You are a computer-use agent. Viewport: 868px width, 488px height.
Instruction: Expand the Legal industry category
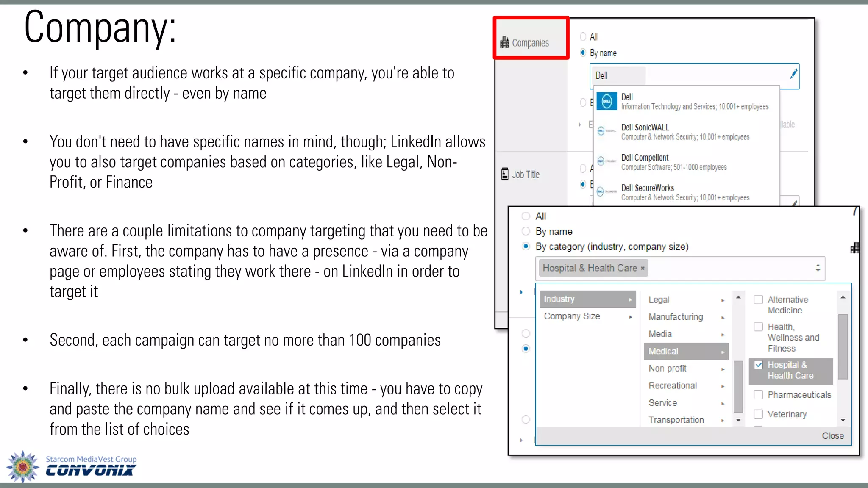click(686, 300)
